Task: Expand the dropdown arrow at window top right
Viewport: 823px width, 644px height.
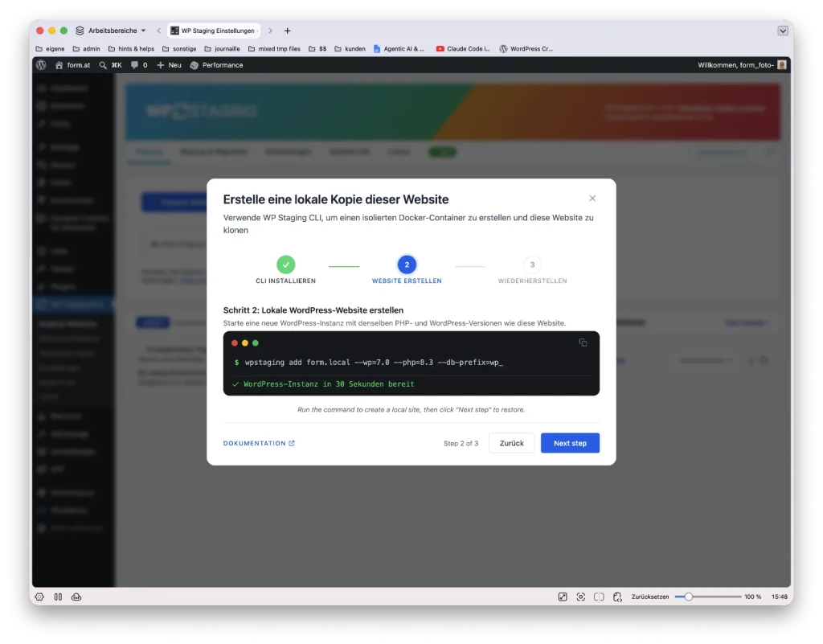Action: point(783,31)
